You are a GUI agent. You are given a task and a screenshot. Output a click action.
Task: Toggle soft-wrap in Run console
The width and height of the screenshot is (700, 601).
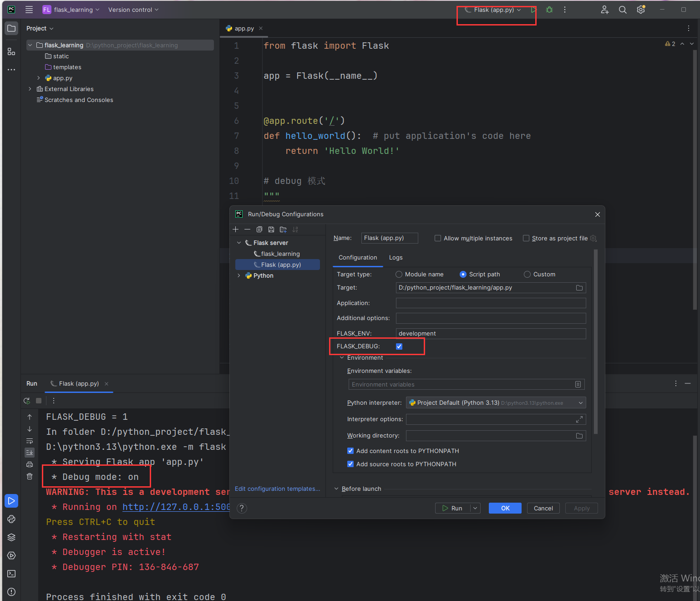(30, 441)
